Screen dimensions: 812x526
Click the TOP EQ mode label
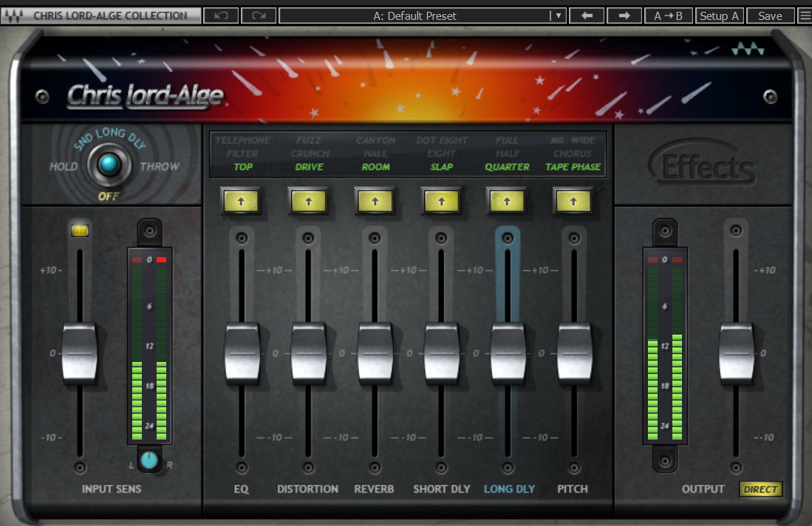(x=243, y=167)
